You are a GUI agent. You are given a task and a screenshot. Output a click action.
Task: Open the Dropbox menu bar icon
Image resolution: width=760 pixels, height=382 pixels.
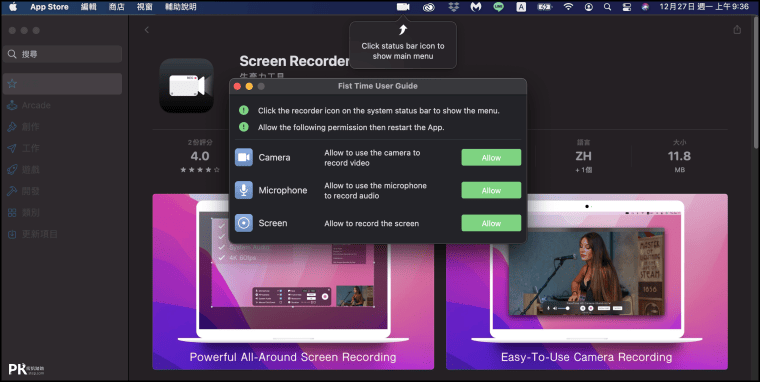pyautogui.click(x=453, y=7)
